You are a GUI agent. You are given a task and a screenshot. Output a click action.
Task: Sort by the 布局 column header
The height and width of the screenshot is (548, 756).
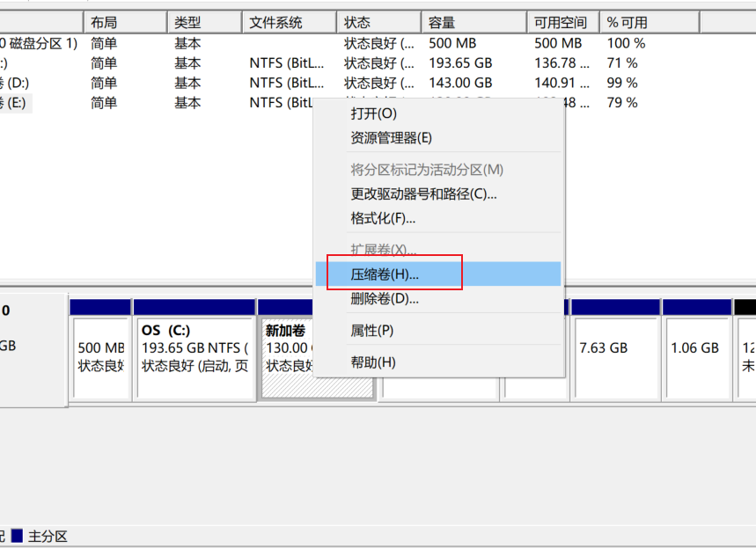125,22
